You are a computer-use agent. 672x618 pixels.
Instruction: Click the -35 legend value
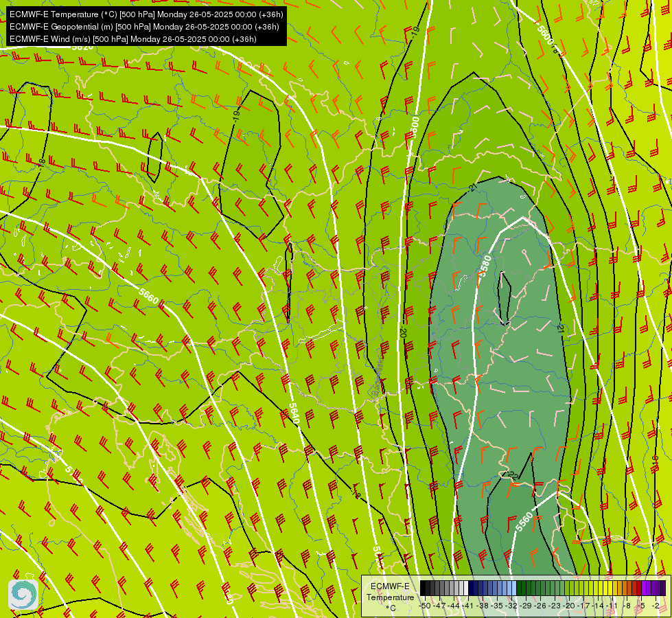pos(497,606)
